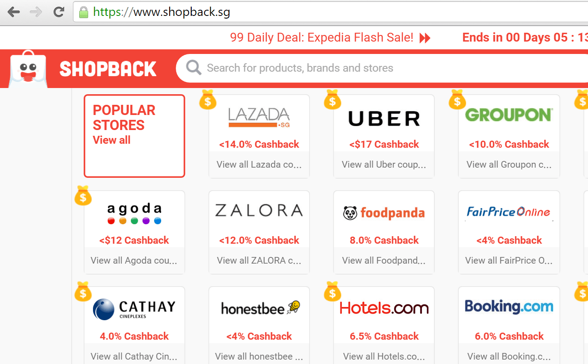Click the double-arrow after Expedia Flash Sale
588x364 pixels.
[x=425, y=38]
